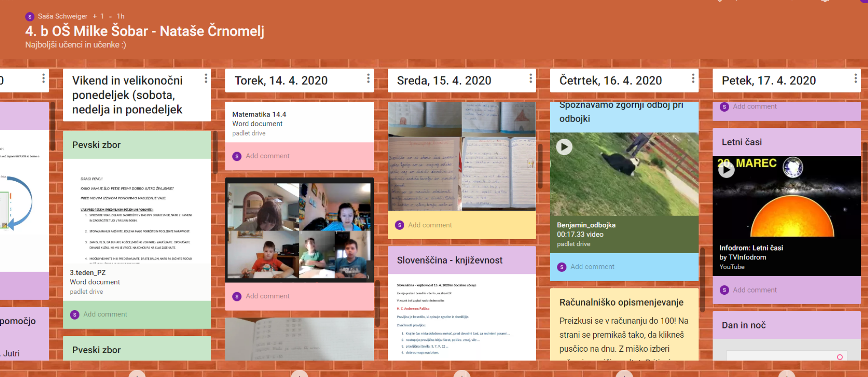Add a post below the Četrtek column

(x=624, y=373)
